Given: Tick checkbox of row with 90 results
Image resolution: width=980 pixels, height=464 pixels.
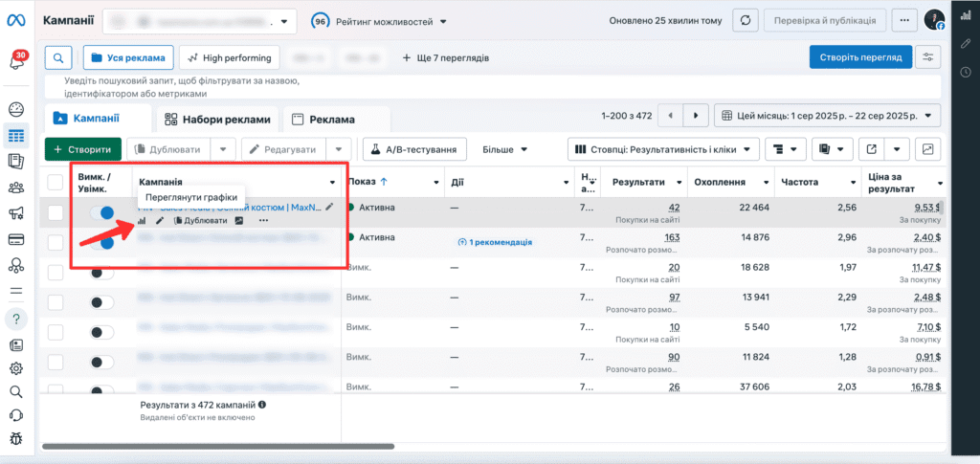Looking at the screenshot, I should coord(56,363).
